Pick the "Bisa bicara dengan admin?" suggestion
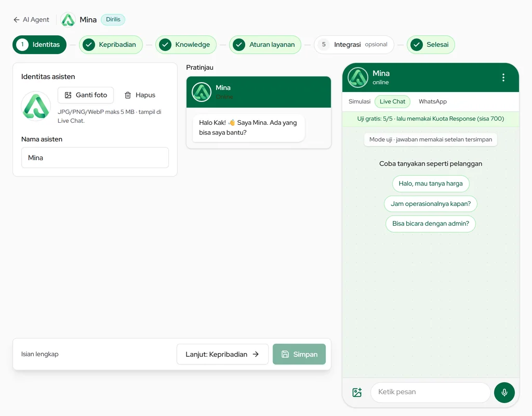This screenshot has height=416, width=532. coord(431,224)
